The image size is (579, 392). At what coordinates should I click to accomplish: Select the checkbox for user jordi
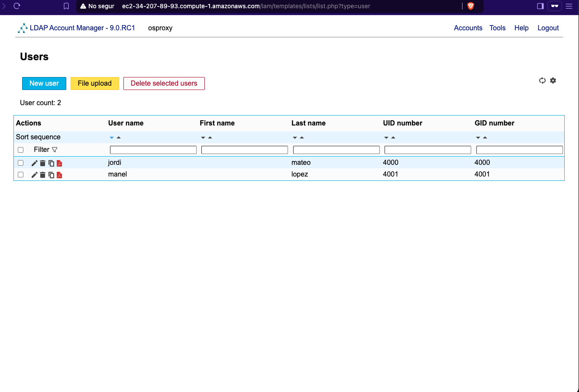[x=20, y=163]
